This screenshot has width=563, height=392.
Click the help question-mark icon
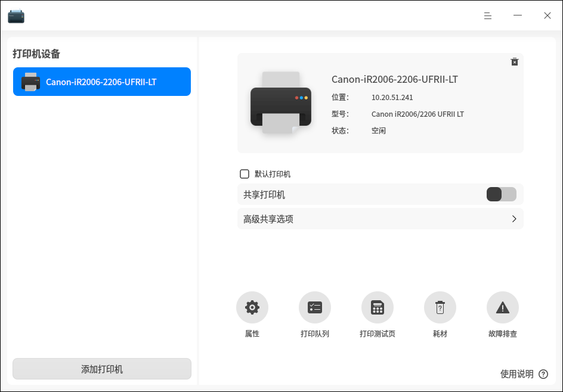pos(543,374)
